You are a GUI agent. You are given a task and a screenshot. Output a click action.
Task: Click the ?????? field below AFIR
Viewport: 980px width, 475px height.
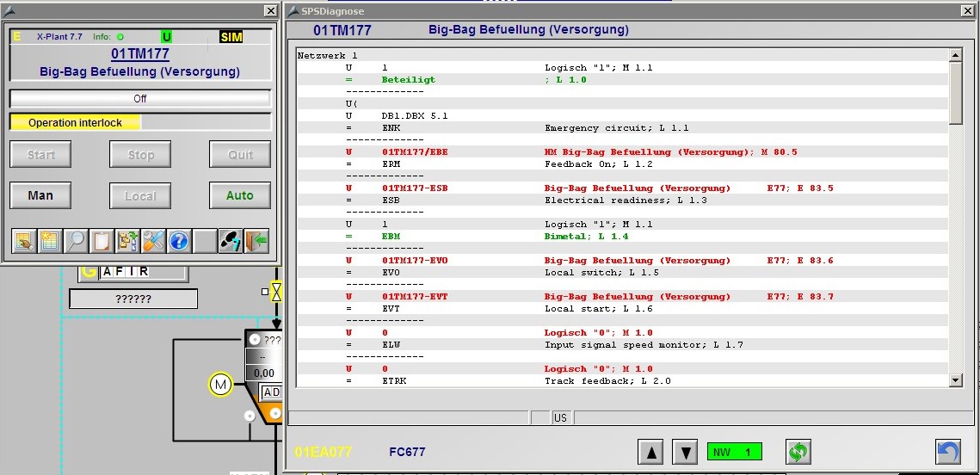coord(133,299)
